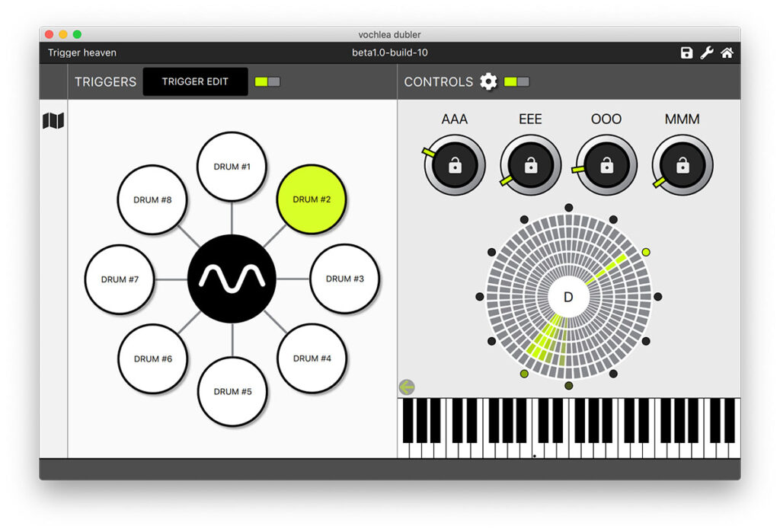Click the OOO knob control

606,165
